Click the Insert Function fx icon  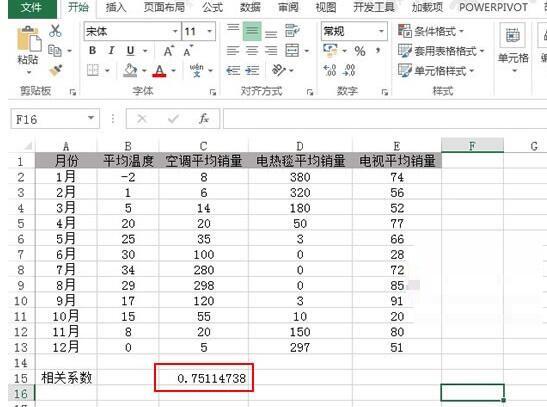pyautogui.click(x=203, y=119)
